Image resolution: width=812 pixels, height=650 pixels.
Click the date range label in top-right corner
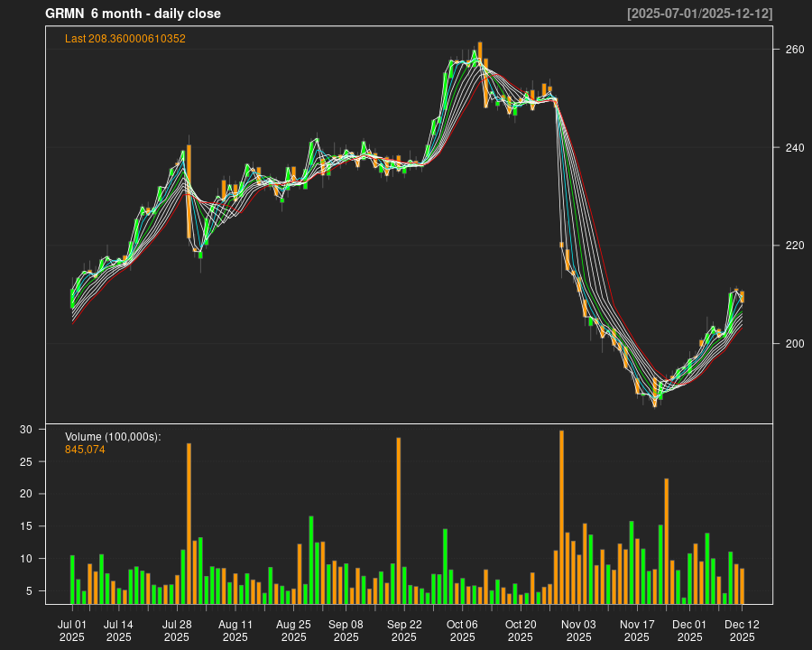click(699, 14)
